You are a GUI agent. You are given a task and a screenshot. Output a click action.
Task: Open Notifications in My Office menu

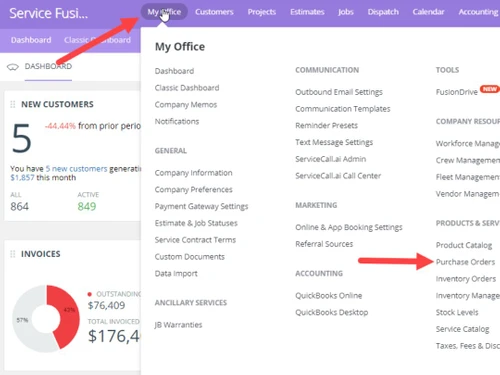pos(177,121)
